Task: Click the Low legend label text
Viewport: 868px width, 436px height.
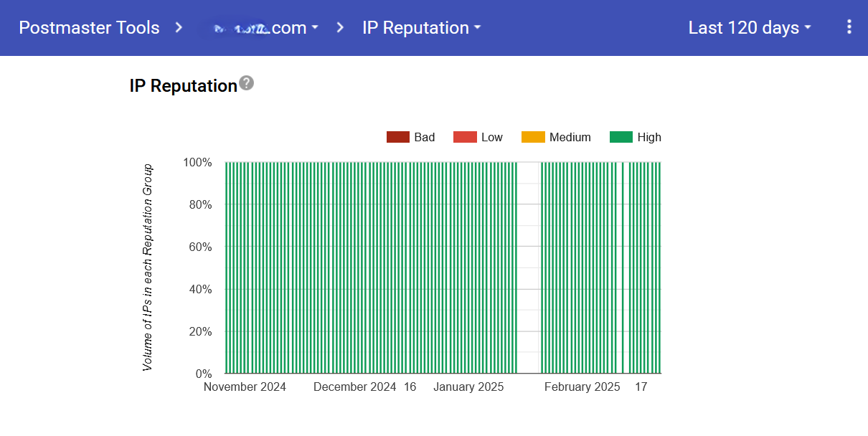Action: [x=492, y=137]
